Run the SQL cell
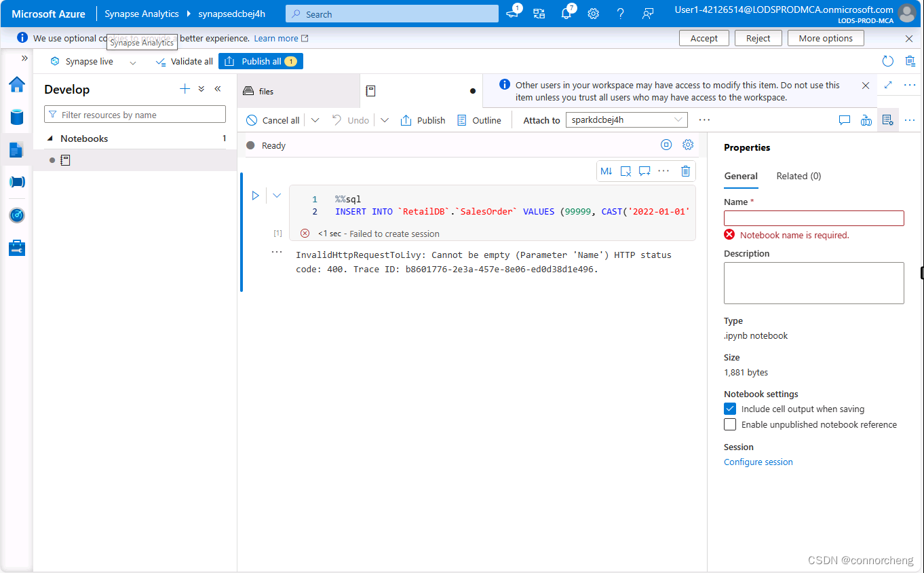924x573 pixels. click(255, 196)
